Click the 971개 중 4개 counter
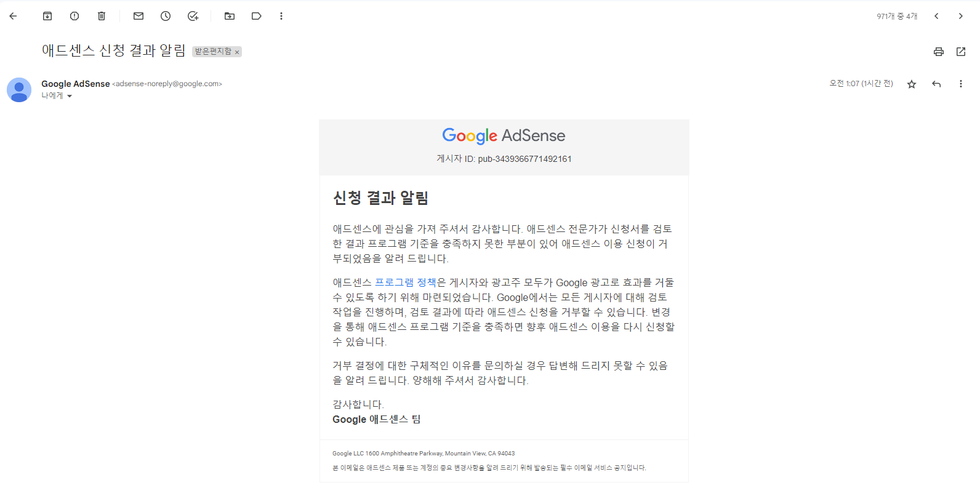 [897, 17]
